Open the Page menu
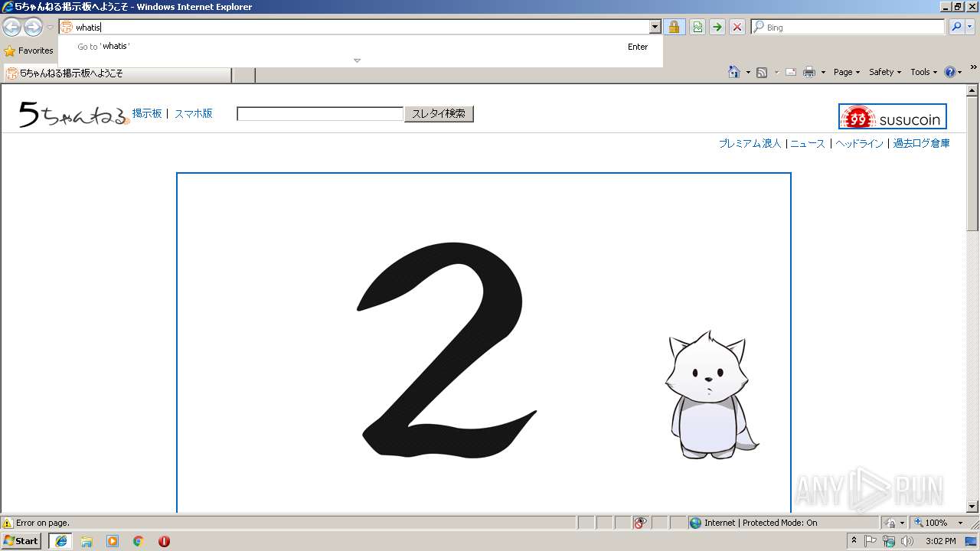The height and width of the screenshot is (551, 980). click(846, 72)
